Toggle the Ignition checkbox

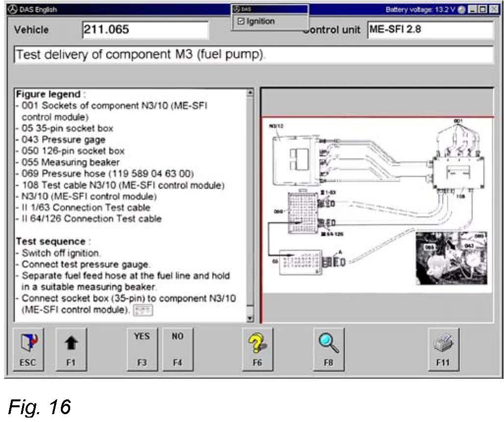[x=240, y=22]
